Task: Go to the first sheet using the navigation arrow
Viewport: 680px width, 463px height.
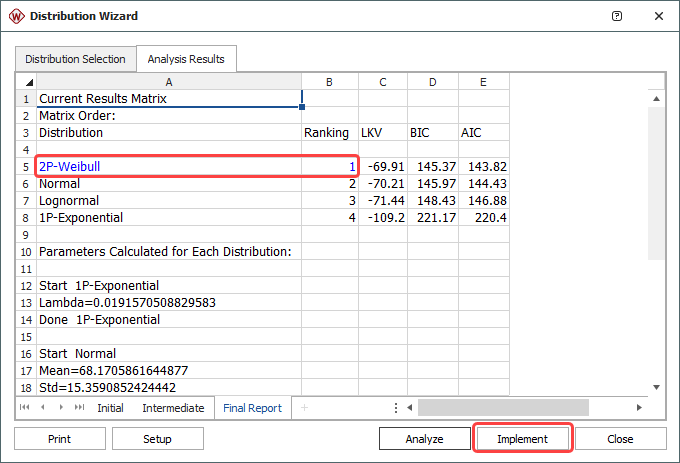Action: [27, 408]
